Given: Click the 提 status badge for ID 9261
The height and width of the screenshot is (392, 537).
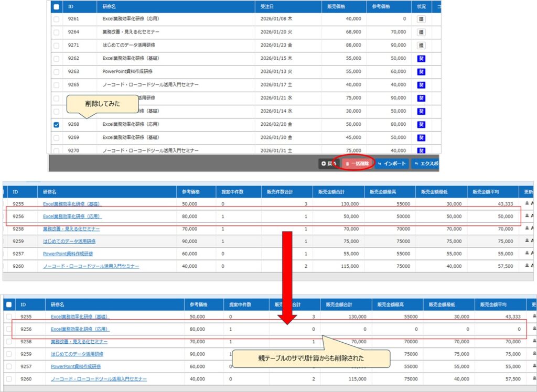Looking at the screenshot, I should 421,19.
